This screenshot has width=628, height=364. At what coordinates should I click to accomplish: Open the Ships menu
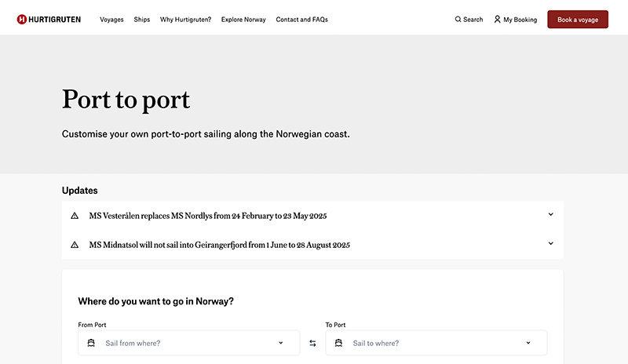point(142,20)
